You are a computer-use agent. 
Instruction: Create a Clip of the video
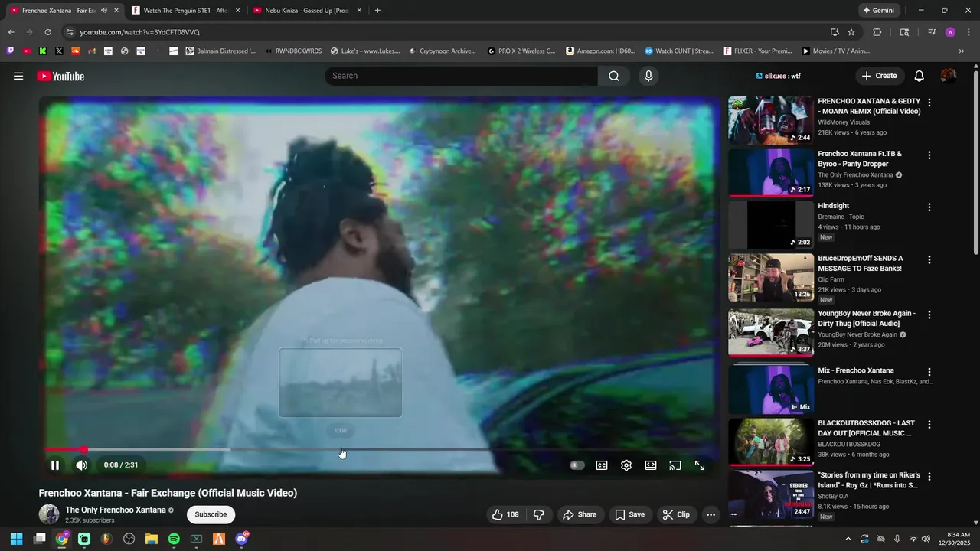pyautogui.click(x=676, y=514)
